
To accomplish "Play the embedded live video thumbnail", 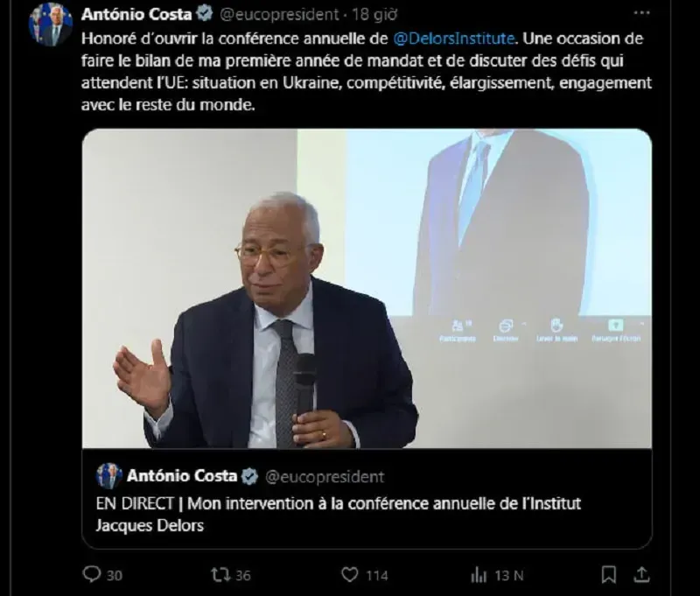I will (367, 289).
